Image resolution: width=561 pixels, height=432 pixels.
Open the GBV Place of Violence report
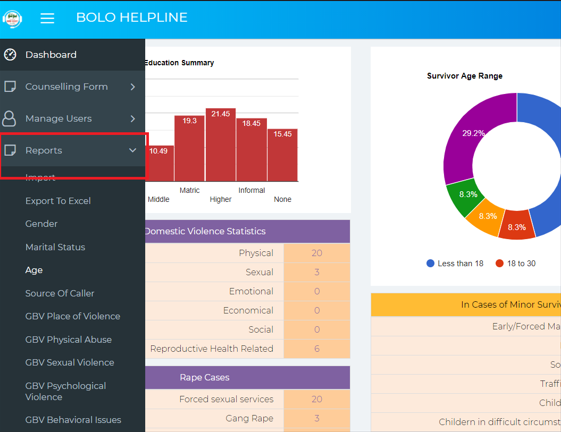[73, 316]
